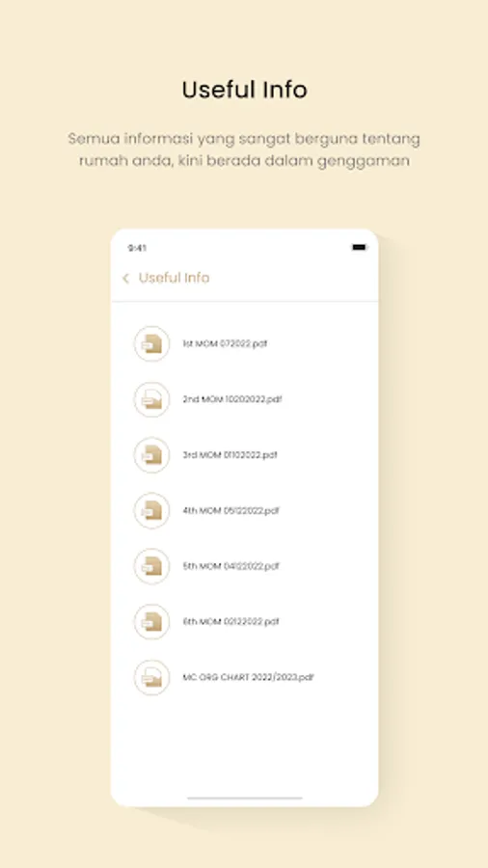Select the file icon for 3rd MOM pdf

151,455
